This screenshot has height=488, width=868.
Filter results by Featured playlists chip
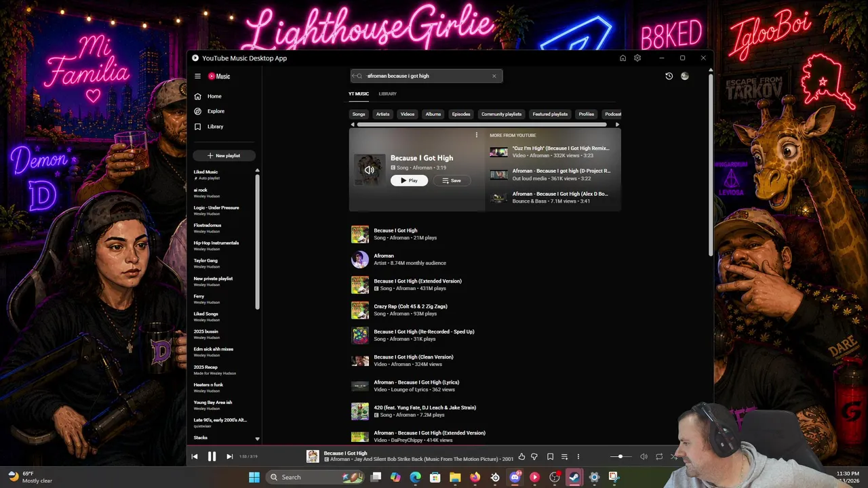(x=550, y=115)
